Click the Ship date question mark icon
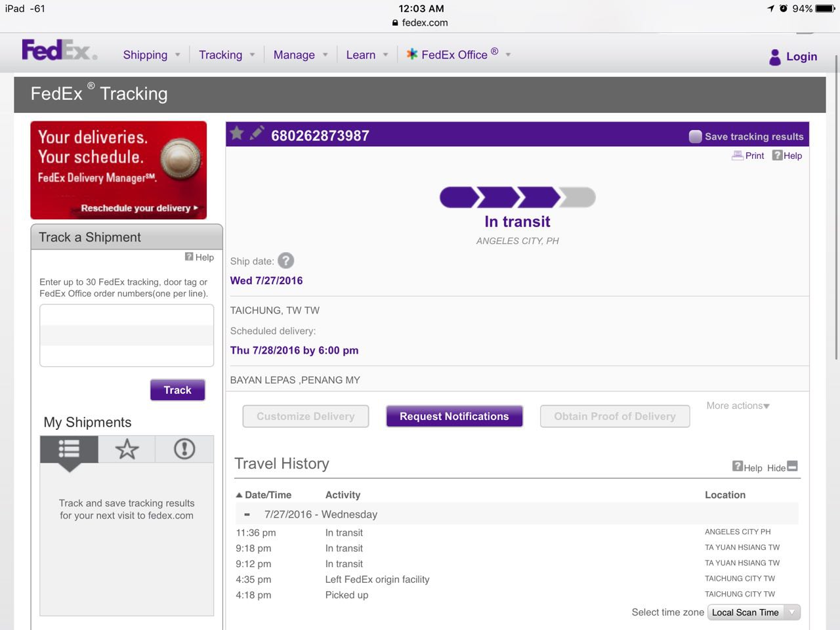This screenshot has height=630, width=840. (285, 261)
